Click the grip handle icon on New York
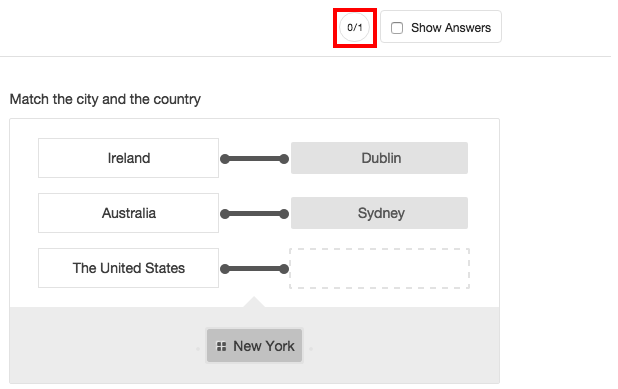Screen dimensions: 618x389 (222, 346)
